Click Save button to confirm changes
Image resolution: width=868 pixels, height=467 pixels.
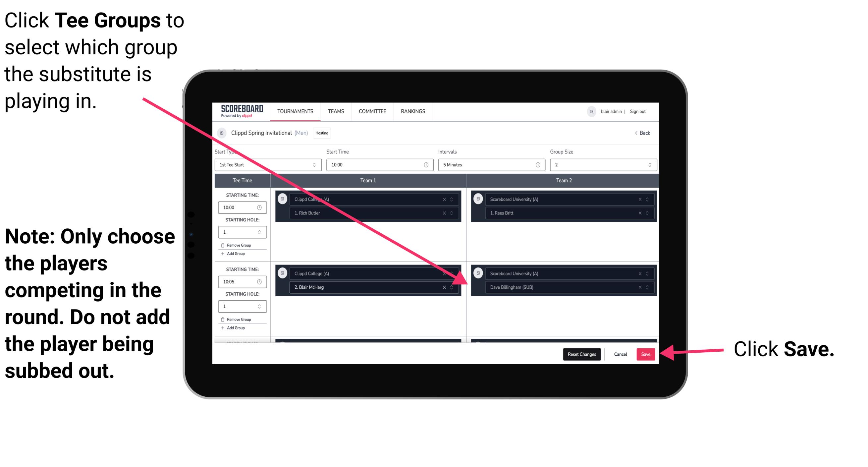(x=646, y=354)
